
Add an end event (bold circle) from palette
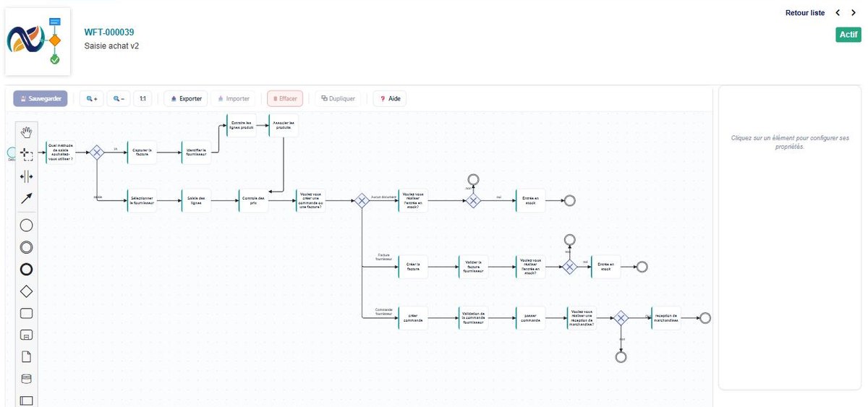tap(27, 270)
